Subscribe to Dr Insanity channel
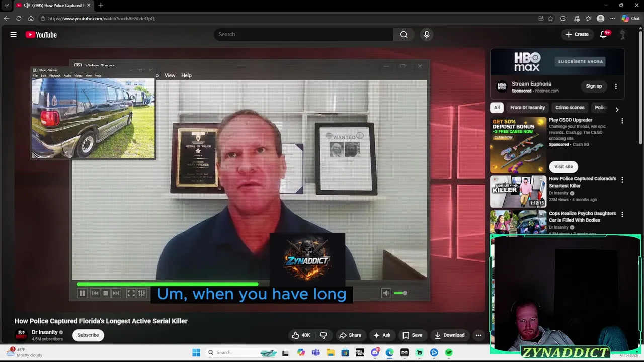Image resolution: width=644 pixels, height=362 pixels. 88,335
